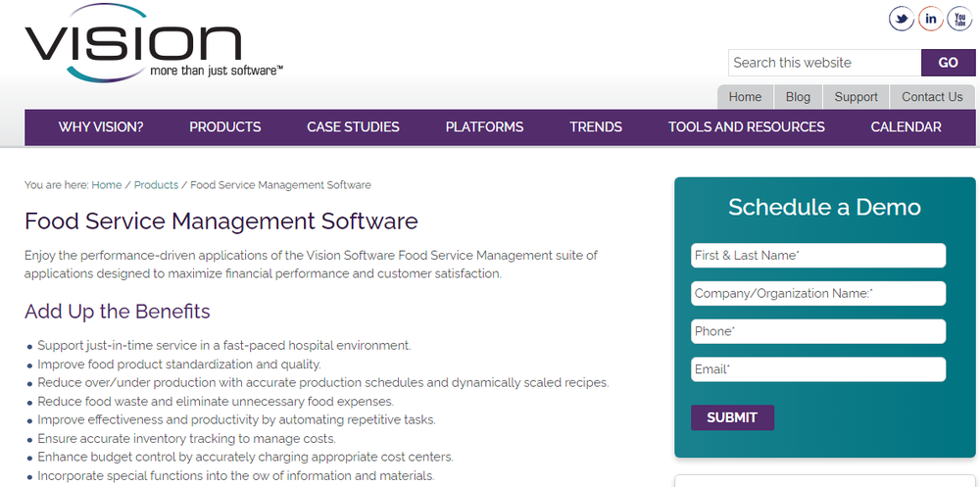Screen dimensions: 980x487
Task: Open the Support tab
Action: click(857, 97)
